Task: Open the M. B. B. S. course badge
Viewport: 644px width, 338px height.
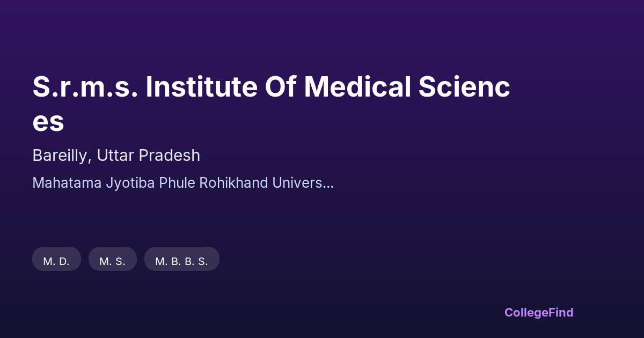Action: [181, 261]
